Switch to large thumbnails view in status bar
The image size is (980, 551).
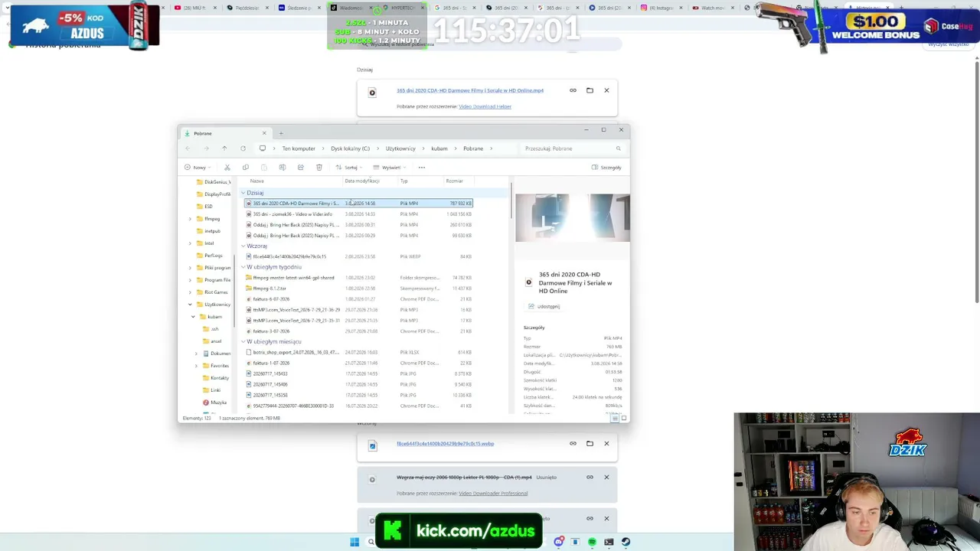pos(623,418)
